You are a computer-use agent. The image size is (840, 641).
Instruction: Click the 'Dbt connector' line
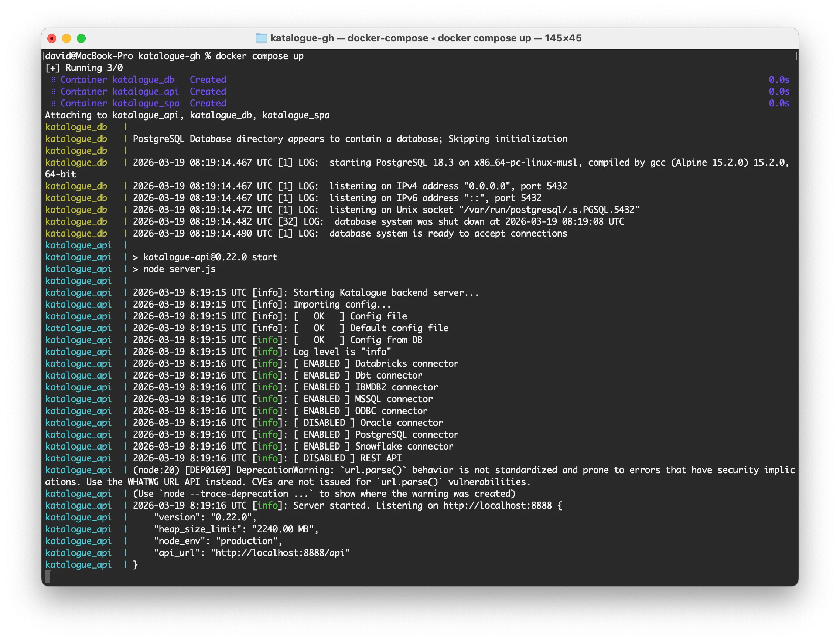point(234,376)
